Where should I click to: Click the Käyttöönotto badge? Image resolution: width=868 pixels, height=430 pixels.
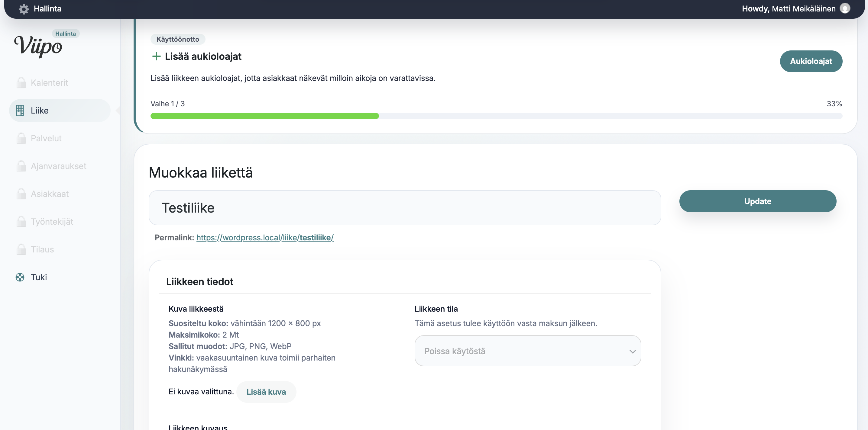click(x=178, y=39)
